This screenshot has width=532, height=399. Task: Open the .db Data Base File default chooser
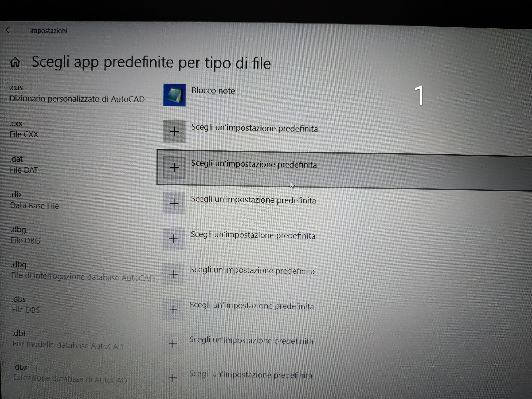point(253,200)
